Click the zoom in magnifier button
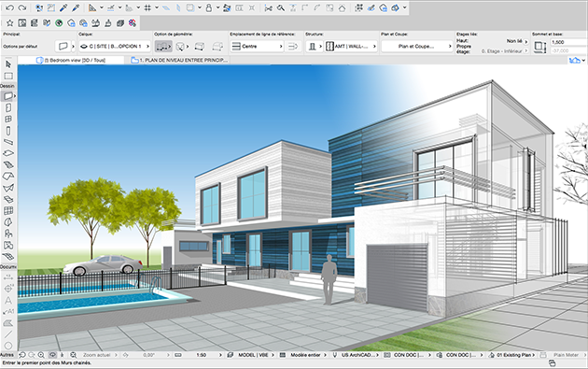The height and width of the screenshot is (369, 588). (x=41, y=355)
